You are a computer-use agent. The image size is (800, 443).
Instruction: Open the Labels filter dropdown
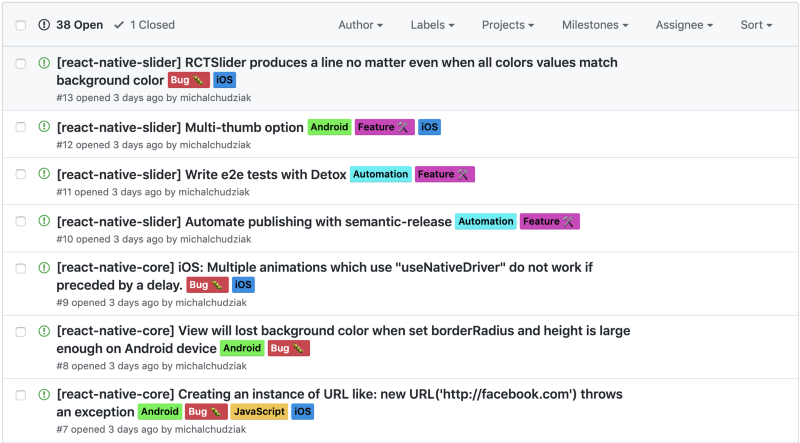tap(432, 24)
